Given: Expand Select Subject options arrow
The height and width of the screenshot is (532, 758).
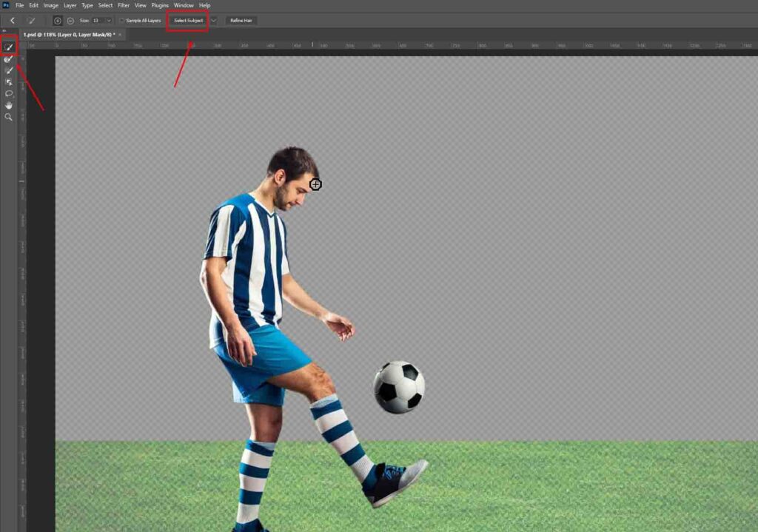Looking at the screenshot, I should [x=214, y=21].
